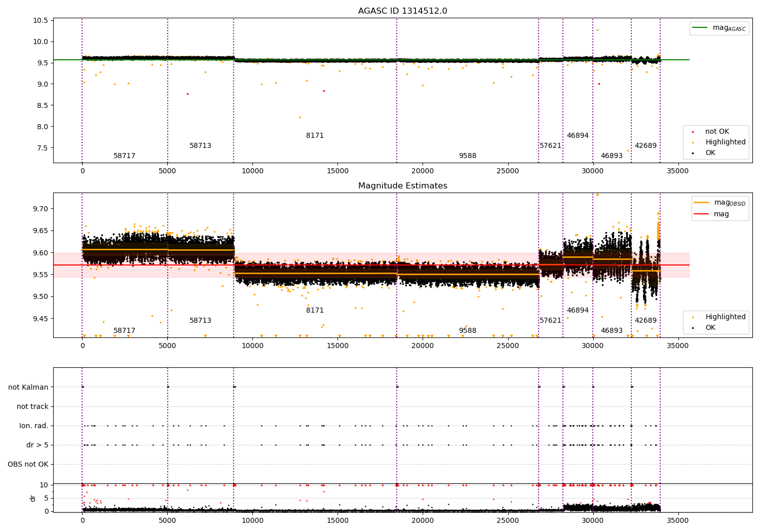This screenshot has height=532, width=760.
Task: Click label 57621 in Magnitude Estimates plot
Action: 550,321
